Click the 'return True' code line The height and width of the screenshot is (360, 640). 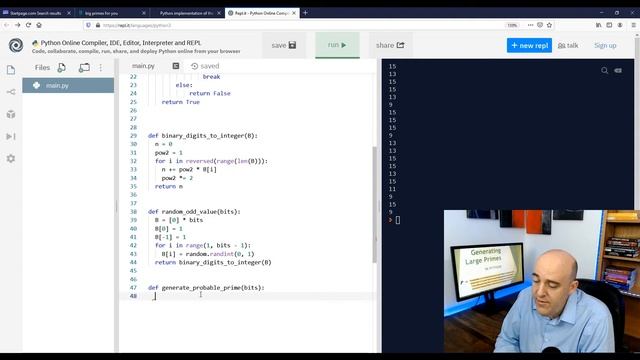(x=181, y=102)
